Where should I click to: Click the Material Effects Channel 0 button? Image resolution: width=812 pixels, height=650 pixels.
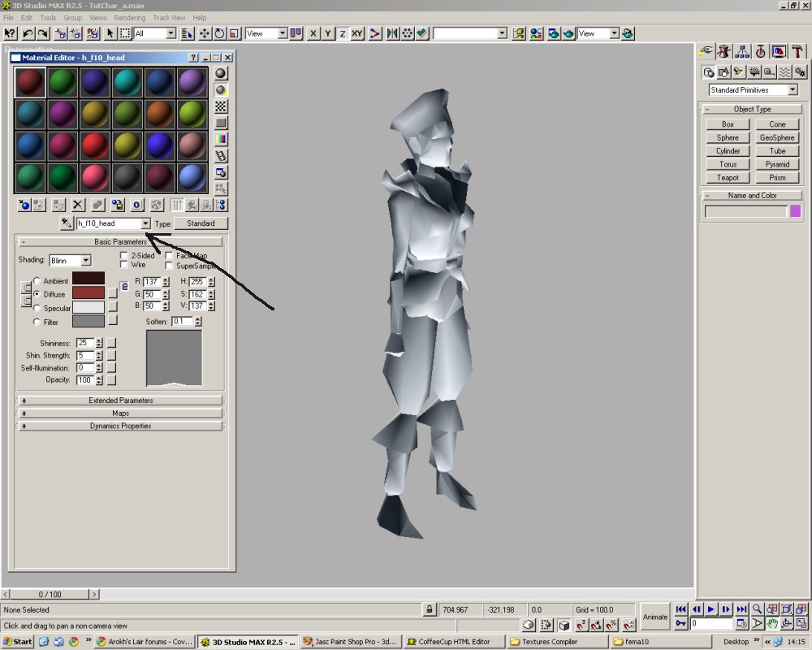pyautogui.click(x=136, y=206)
